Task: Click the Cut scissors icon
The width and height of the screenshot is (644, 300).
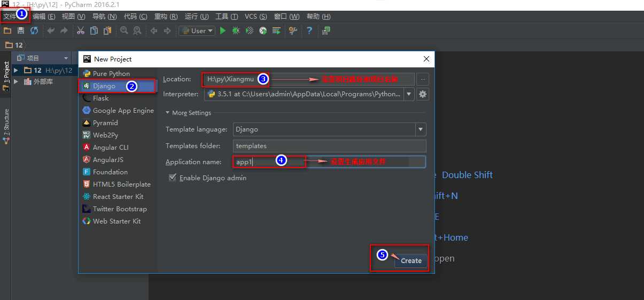Action: coord(81,30)
